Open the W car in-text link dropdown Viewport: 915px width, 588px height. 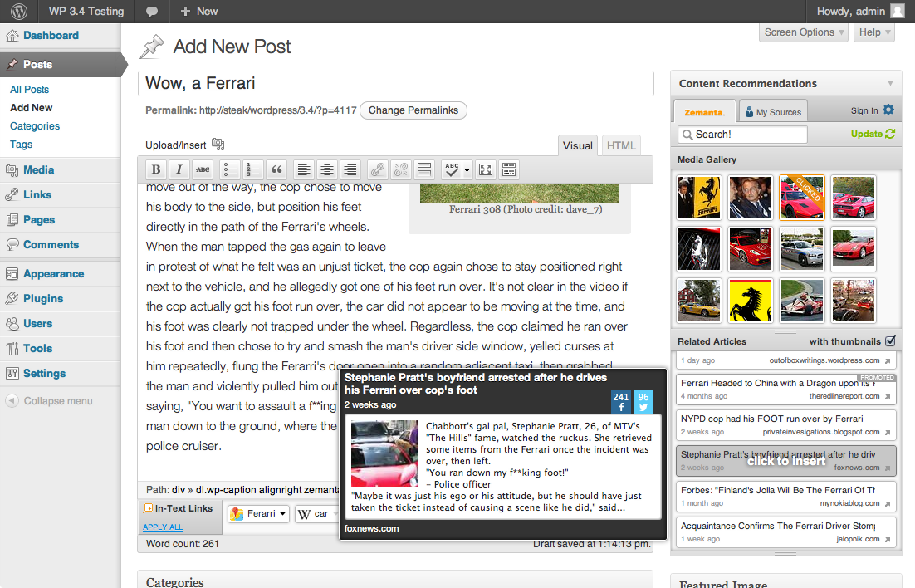pos(317,514)
